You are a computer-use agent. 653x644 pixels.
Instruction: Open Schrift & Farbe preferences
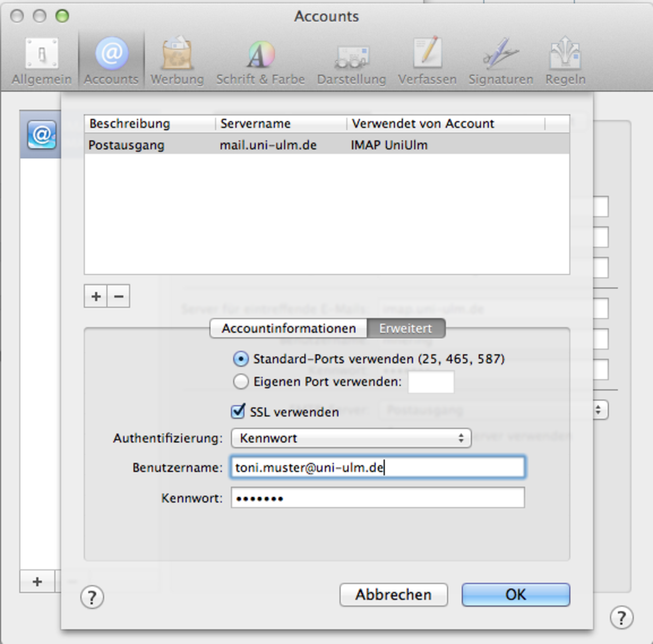[260, 61]
